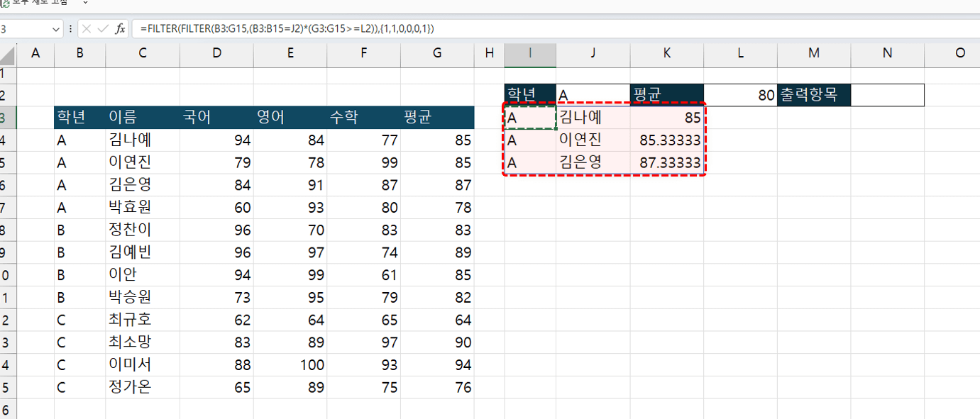Select name cell 이미서
Viewport: 980px width, 419px height.
143,365
